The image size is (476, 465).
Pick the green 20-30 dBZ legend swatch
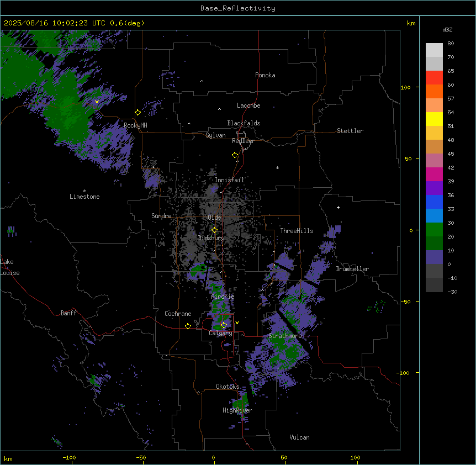coord(434,230)
